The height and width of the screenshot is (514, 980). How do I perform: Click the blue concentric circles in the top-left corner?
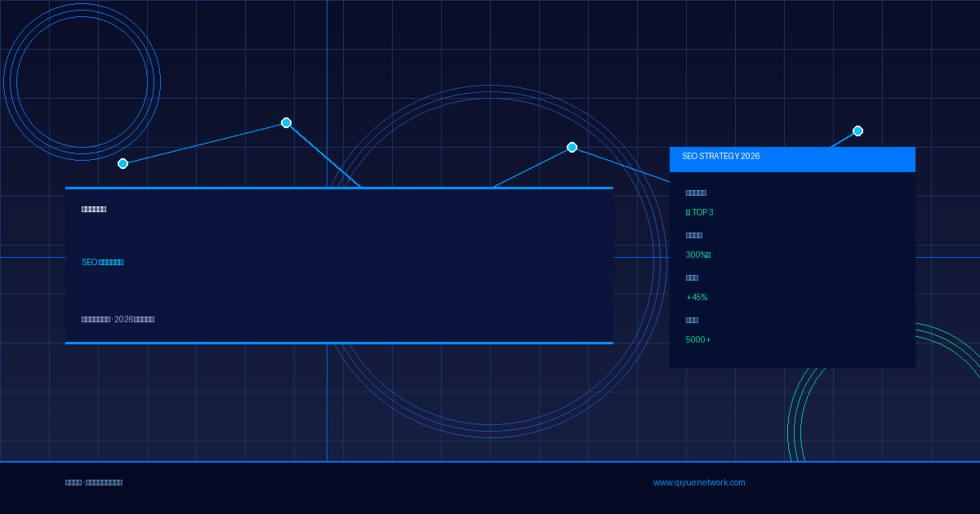coord(82,82)
